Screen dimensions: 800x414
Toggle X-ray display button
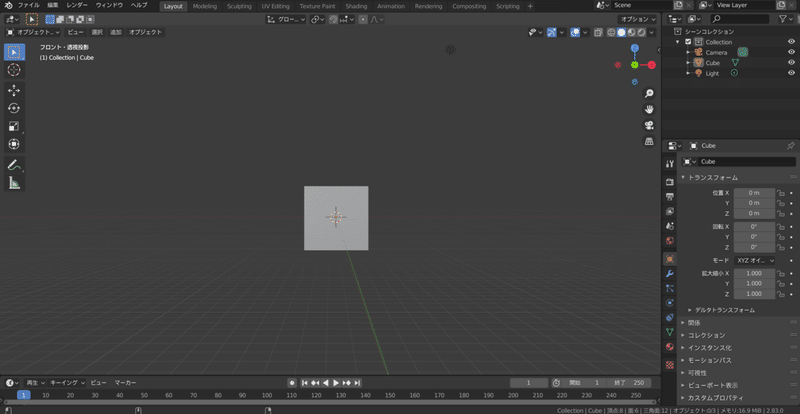pyautogui.click(x=598, y=32)
